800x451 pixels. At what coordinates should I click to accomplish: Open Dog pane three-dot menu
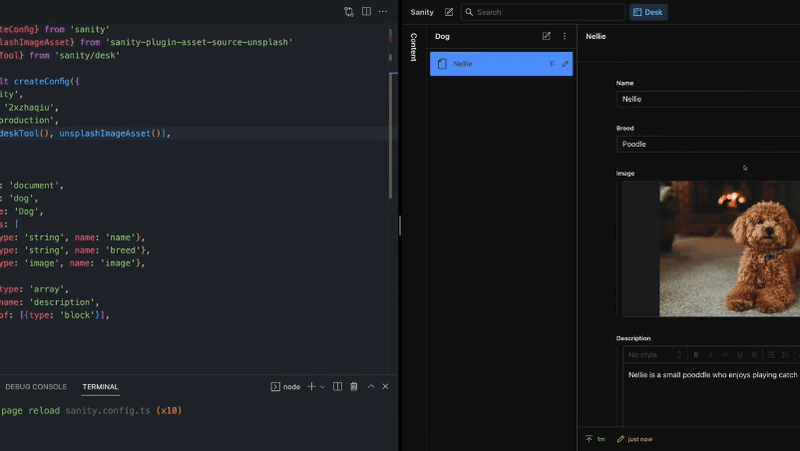pos(564,36)
